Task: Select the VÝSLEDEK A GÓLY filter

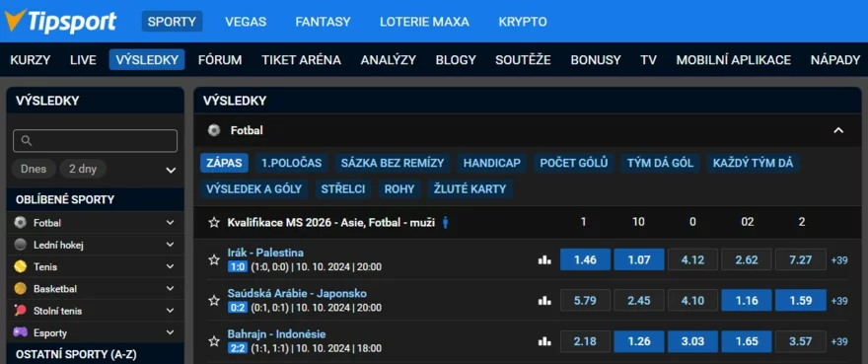Action: pos(253,189)
